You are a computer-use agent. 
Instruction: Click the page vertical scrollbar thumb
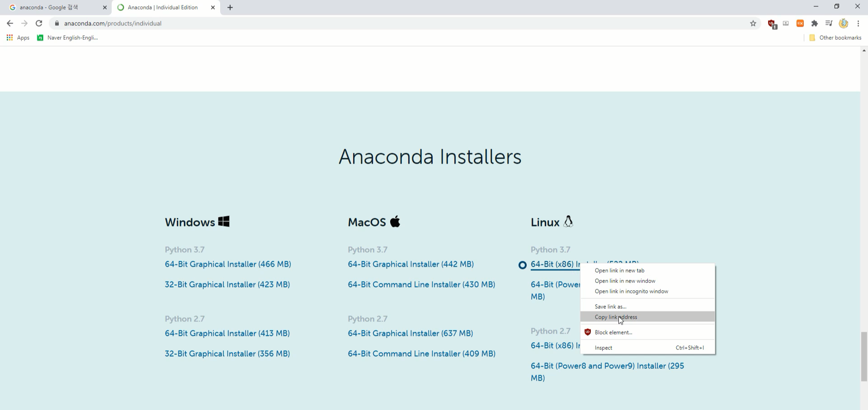point(864,357)
